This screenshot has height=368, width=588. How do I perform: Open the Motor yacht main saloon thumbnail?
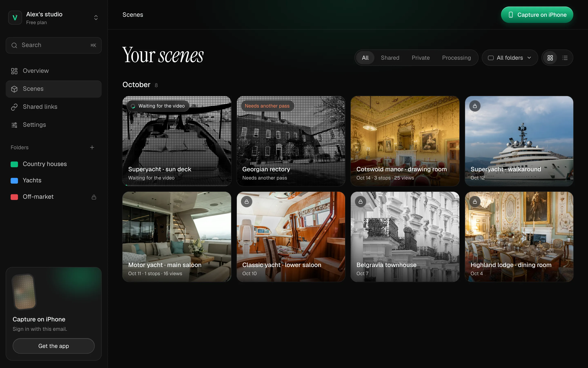177,237
